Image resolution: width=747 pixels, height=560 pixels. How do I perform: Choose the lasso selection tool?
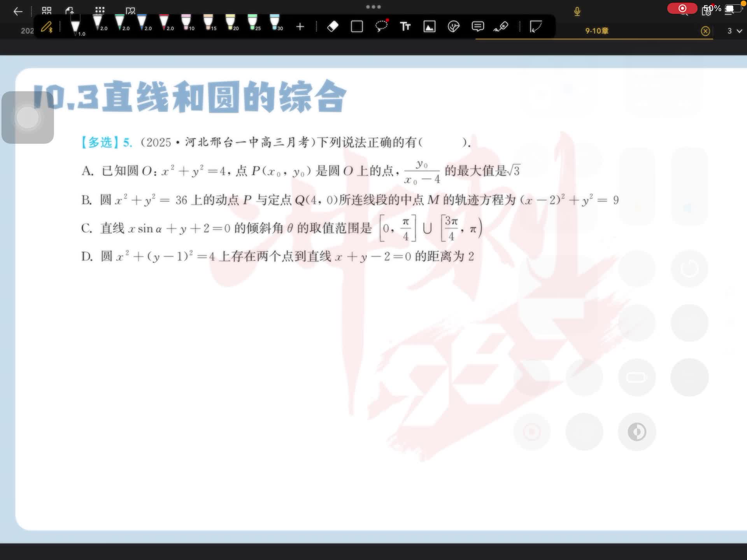pos(381,26)
